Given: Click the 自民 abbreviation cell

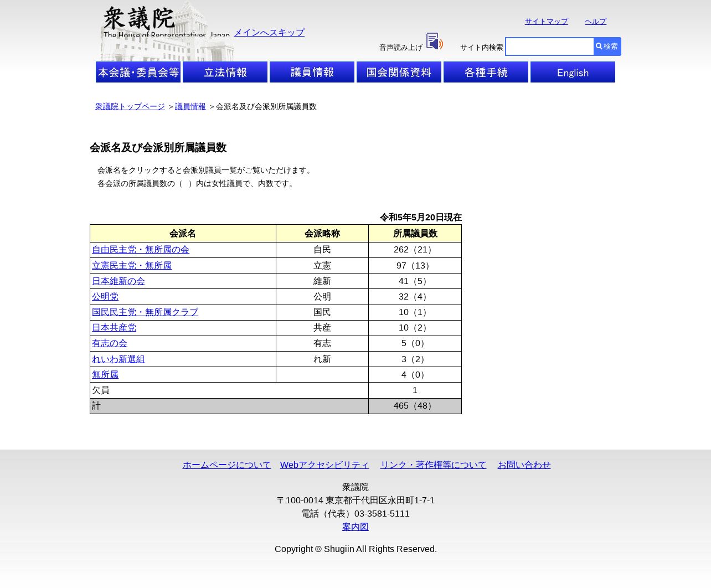Looking at the screenshot, I should [x=322, y=250].
